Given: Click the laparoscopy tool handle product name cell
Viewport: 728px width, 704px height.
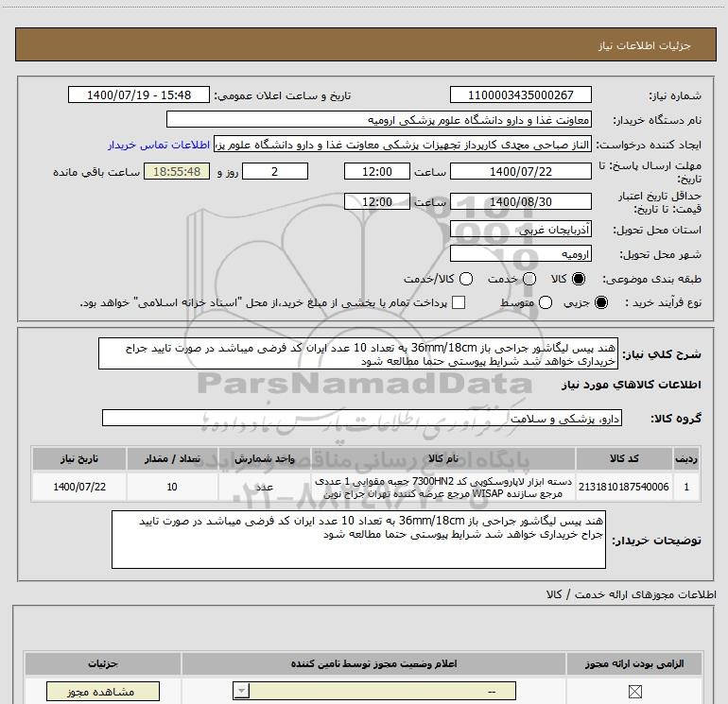Looking at the screenshot, I should click(442, 487).
